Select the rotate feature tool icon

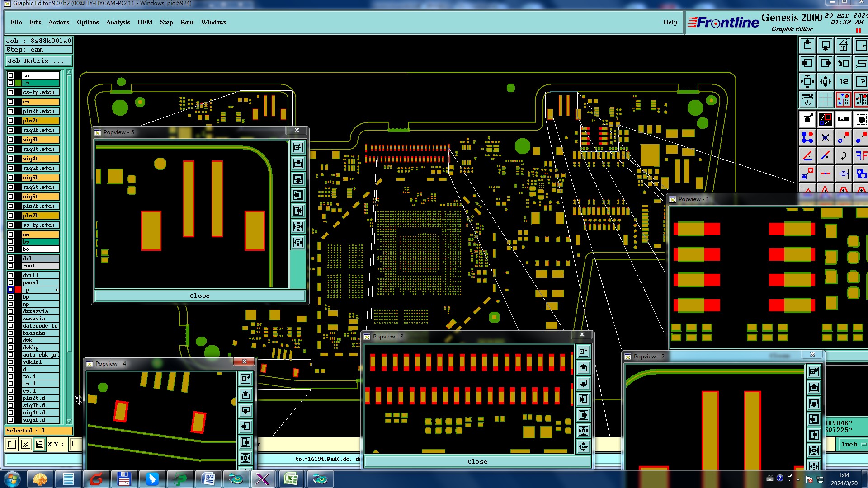click(x=844, y=156)
